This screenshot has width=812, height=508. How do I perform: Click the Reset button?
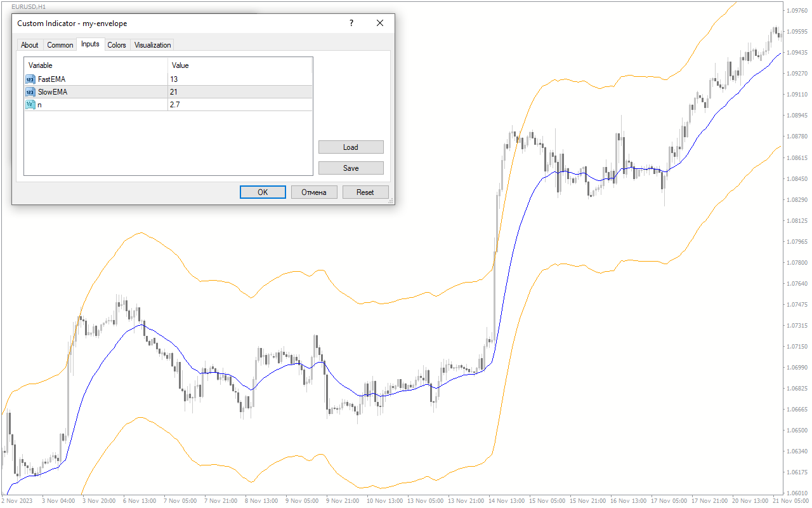pos(365,192)
